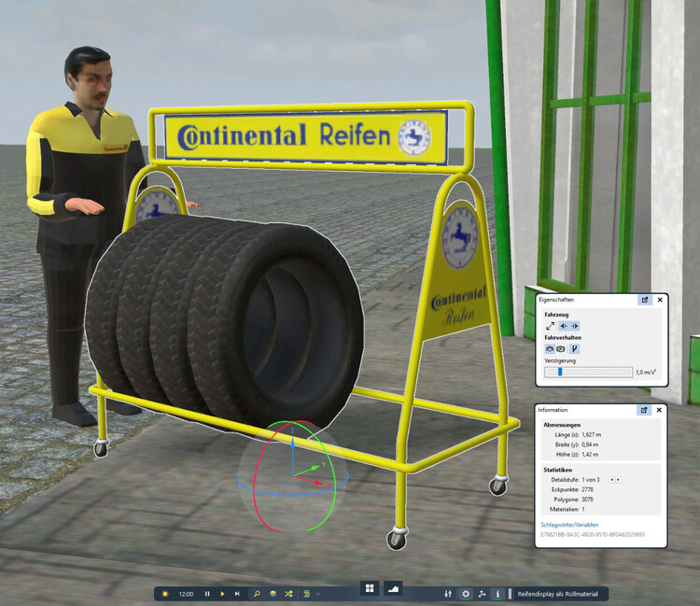Click the Länge (x) value 1,627 m
The image size is (700, 606).
tap(592, 434)
